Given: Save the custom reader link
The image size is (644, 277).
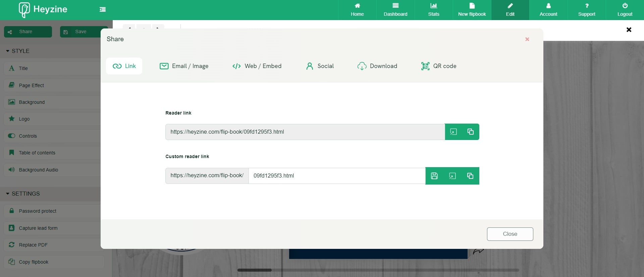Looking at the screenshot, I should 434,176.
